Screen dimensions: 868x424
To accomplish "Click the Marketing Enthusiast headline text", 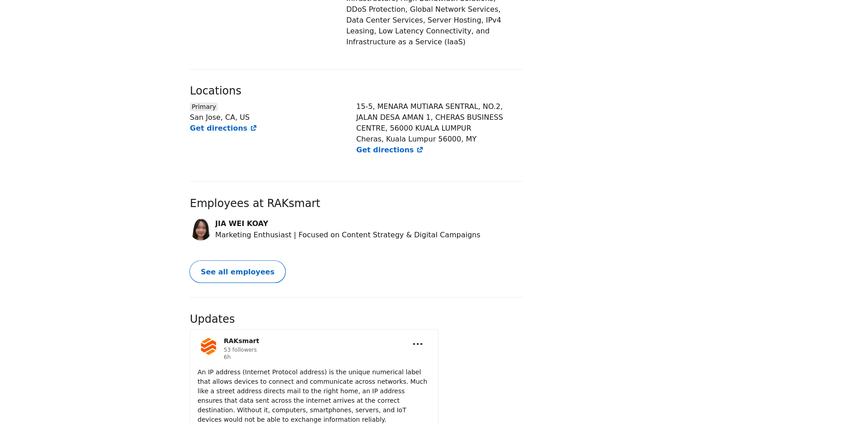I will [348, 235].
